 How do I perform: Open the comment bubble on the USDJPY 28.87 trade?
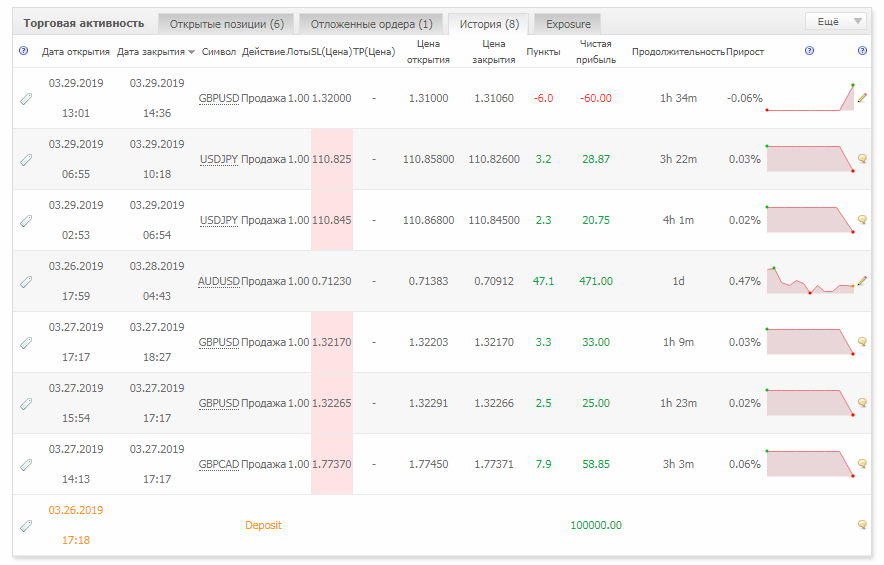[x=862, y=159]
